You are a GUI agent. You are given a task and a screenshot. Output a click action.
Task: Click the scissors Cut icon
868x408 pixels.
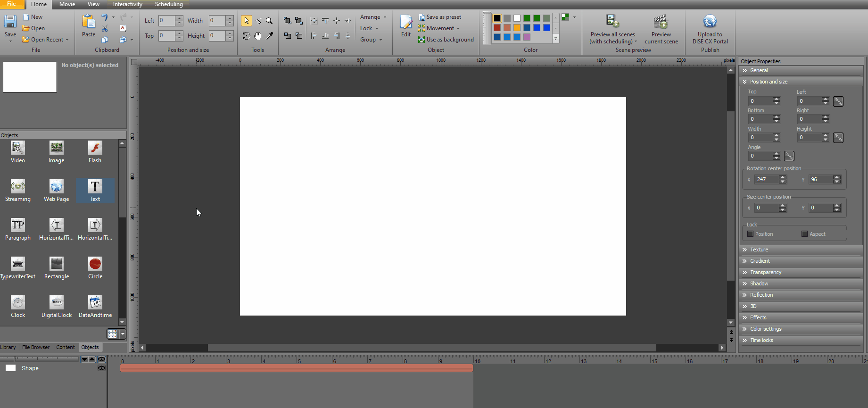coord(105,29)
